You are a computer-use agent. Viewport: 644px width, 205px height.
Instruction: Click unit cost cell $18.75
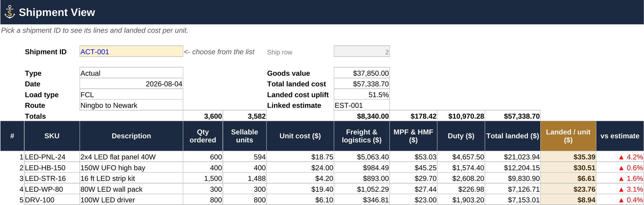300,157
